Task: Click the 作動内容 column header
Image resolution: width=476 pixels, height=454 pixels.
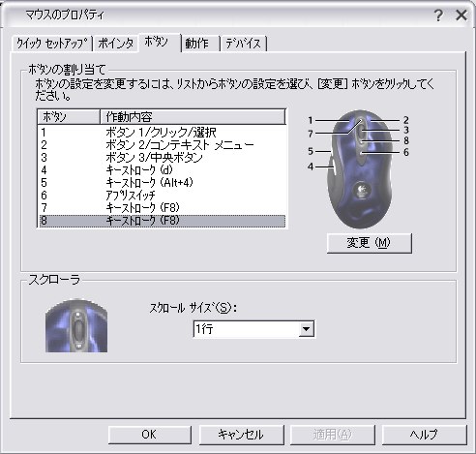Action: (193, 117)
